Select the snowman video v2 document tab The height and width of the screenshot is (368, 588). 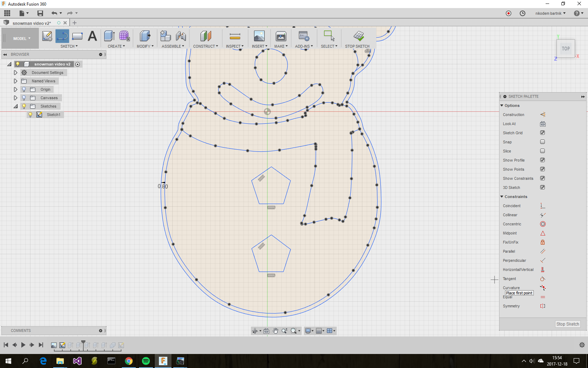click(x=31, y=23)
